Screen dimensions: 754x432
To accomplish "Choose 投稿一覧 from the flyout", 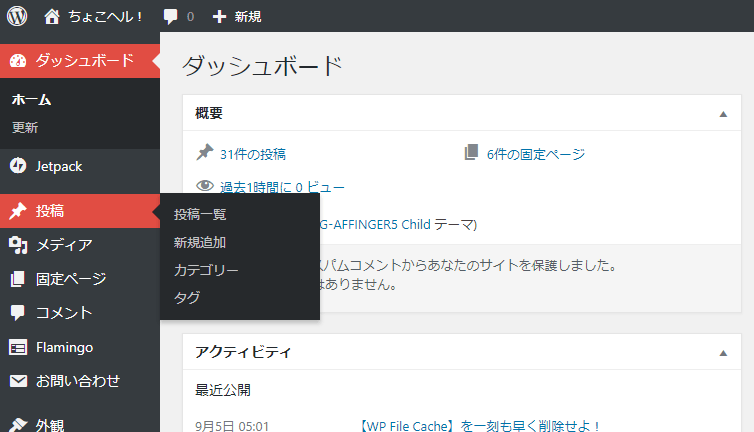I will pyautogui.click(x=200, y=214).
